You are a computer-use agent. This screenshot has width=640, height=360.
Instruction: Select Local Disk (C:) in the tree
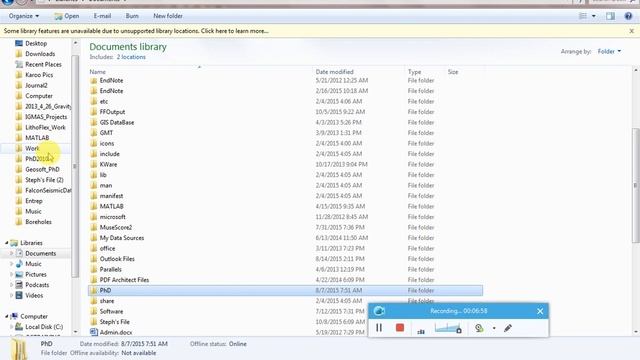pos(44,327)
